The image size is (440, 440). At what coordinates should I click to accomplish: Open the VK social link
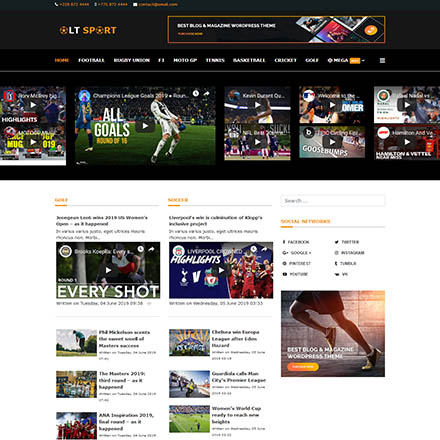click(341, 274)
